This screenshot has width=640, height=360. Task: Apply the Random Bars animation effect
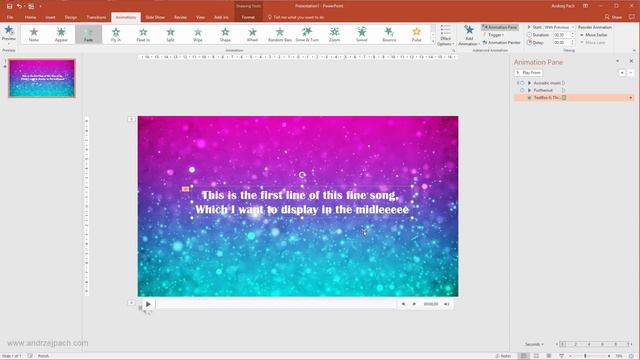coord(280,34)
